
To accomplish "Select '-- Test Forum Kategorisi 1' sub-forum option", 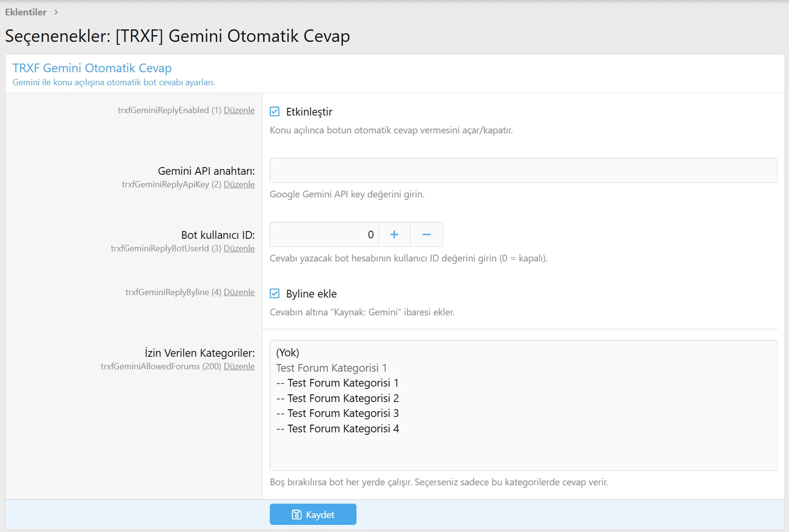I will (337, 383).
